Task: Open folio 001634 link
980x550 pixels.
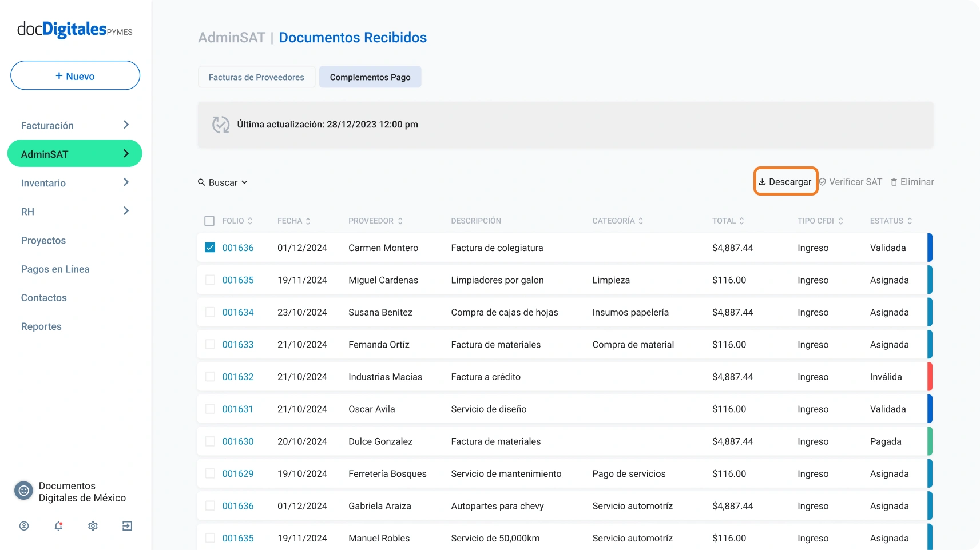Action: coord(238,312)
